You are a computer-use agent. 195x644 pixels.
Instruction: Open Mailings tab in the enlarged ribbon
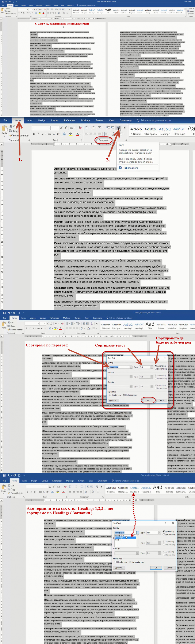(x=86, y=120)
